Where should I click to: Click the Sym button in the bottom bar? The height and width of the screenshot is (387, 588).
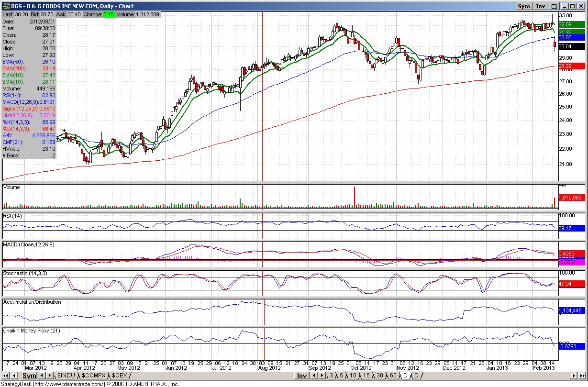(x=30, y=376)
